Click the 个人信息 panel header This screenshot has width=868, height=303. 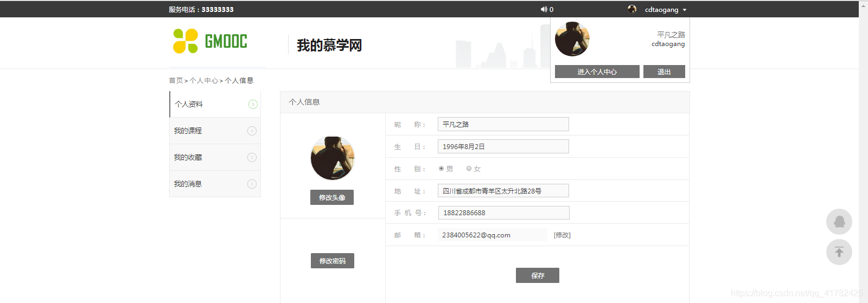click(x=485, y=102)
